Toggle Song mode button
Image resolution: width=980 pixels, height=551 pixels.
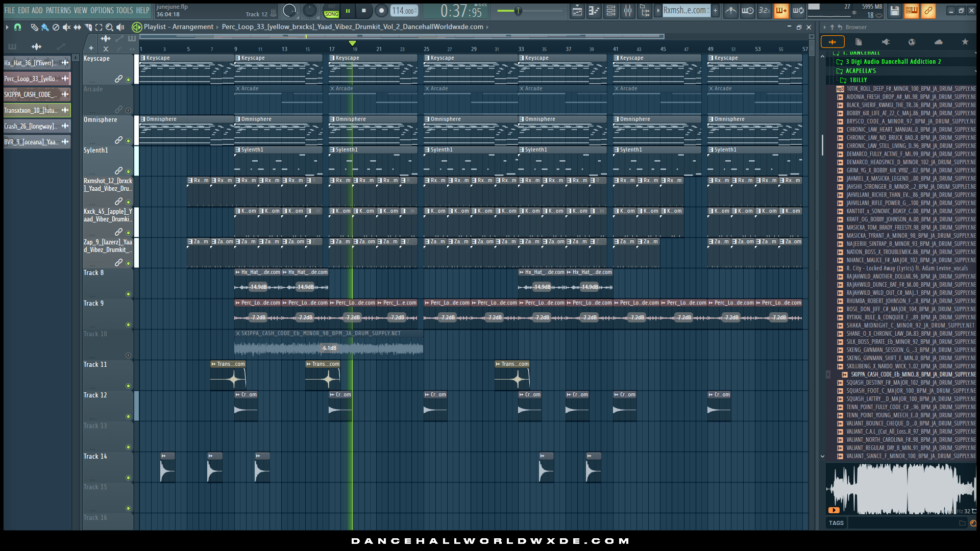pos(331,14)
